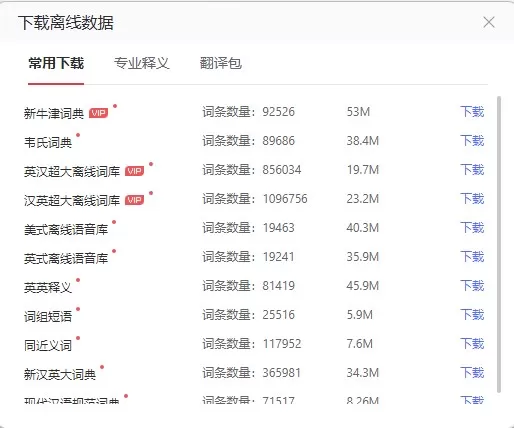Click the entry count 89686
514x428 pixels.
pos(279,141)
